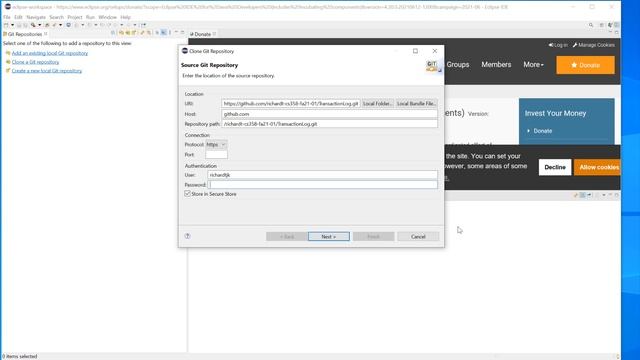The width and height of the screenshot is (640, 360).
Task: Select the Git Repositories view tab
Action: pos(24,34)
